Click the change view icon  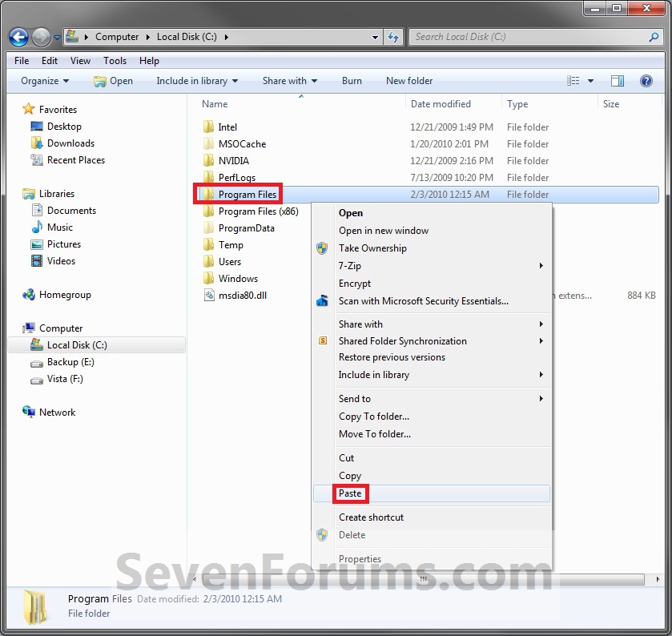[573, 81]
